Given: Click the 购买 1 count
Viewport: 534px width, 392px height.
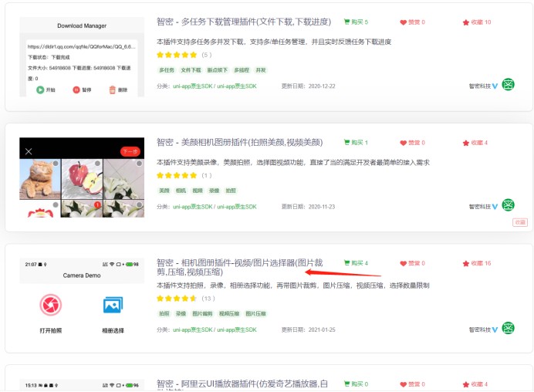Looking at the screenshot, I should tap(360, 143).
